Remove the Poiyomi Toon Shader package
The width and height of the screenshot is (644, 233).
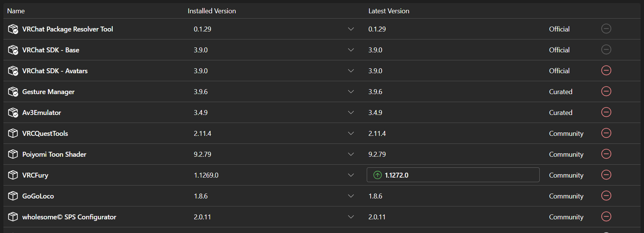(x=606, y=154)
